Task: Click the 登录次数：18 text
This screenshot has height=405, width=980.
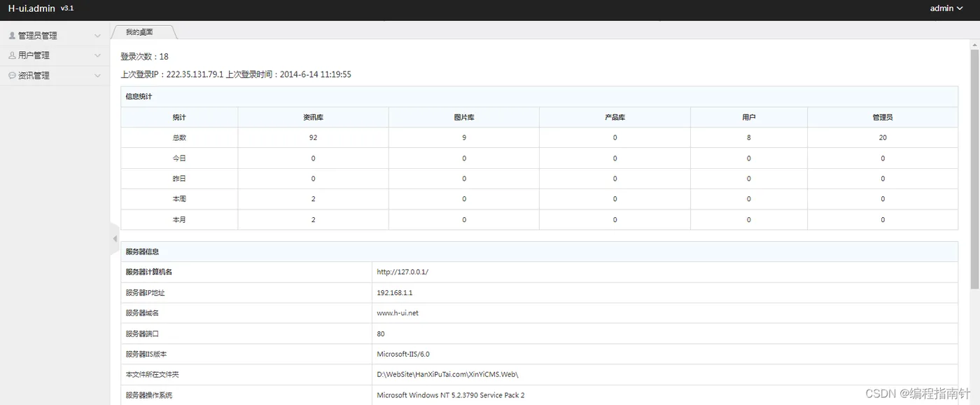Action: click(144, 57)
